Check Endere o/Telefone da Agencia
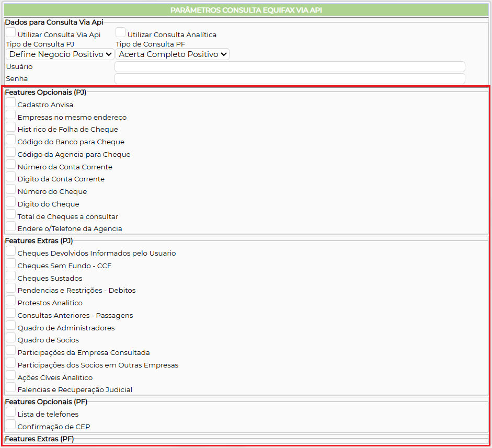492x448 pixels. click(10, 226)
